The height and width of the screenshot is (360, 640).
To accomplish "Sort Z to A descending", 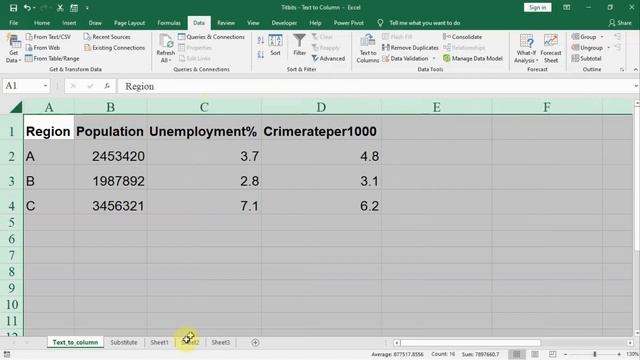I will tap(261, 54).
